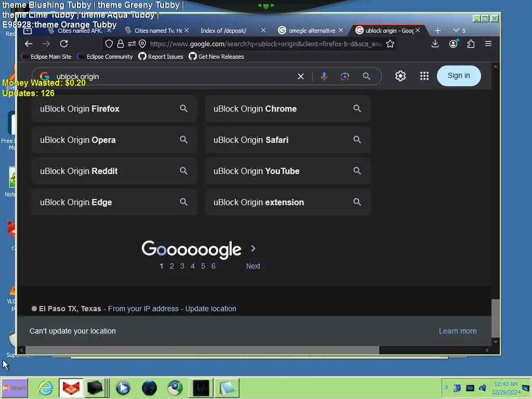Open the Eclipse Community bookmark

click(x=105, y=57)
